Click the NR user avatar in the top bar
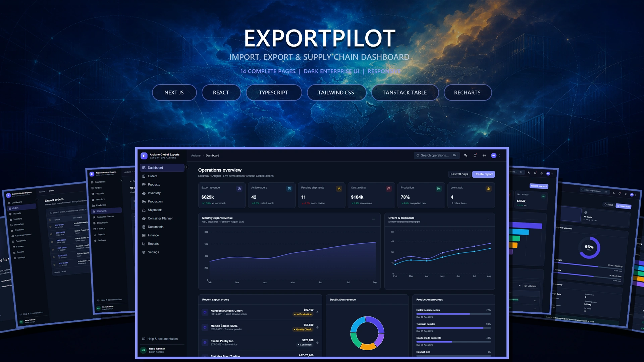The width and height of the screenshot is (644, 362). [494, 156]
